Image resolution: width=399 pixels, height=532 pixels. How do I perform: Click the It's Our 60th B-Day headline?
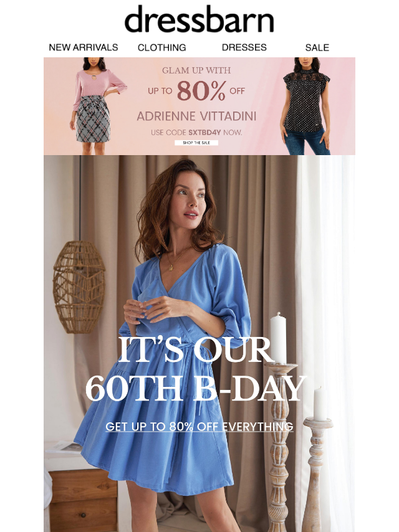click(x=196, y=369)
